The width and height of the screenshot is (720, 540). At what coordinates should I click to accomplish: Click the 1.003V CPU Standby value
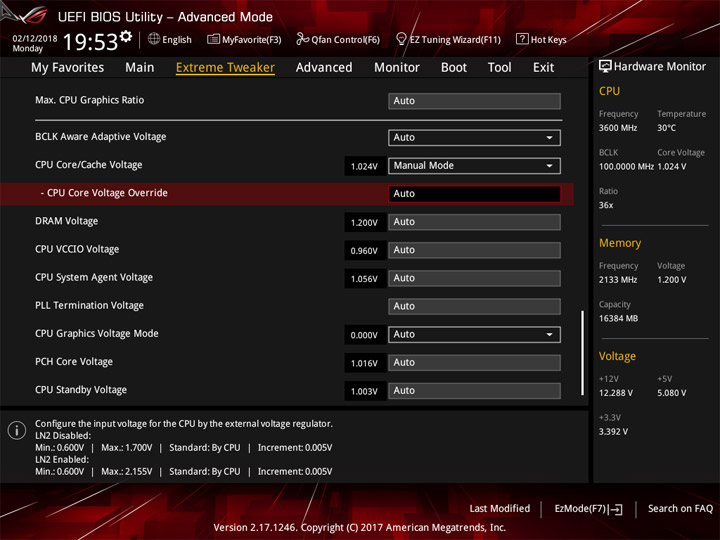364,391
